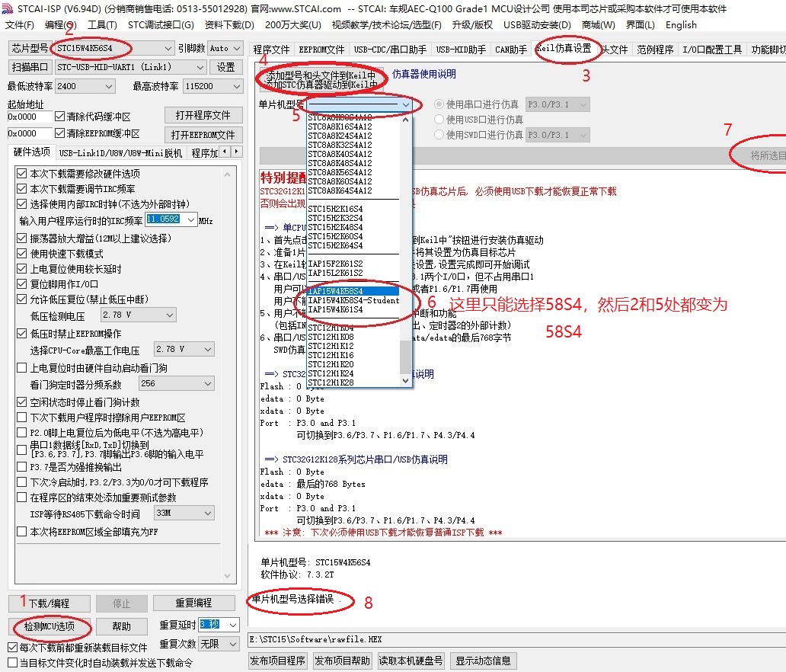
Task: Expand the 最高波特率 115200 dropdown
Action: point(237,86)
